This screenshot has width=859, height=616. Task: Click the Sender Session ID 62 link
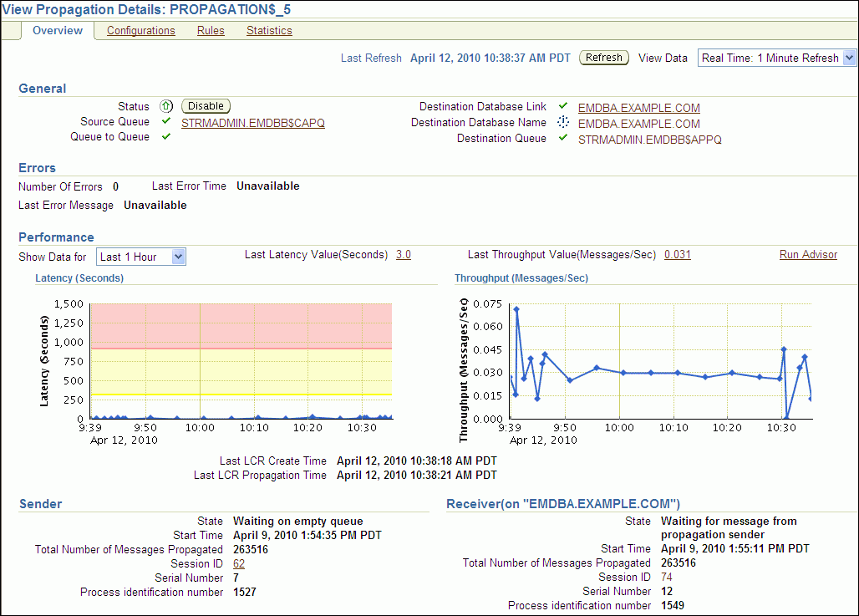click(x=239, y=563)
